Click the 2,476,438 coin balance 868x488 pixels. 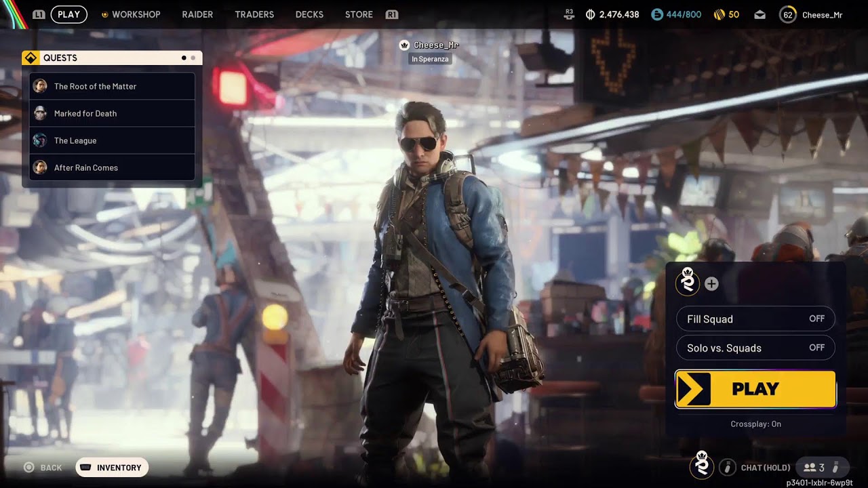[x=619, y=14]
